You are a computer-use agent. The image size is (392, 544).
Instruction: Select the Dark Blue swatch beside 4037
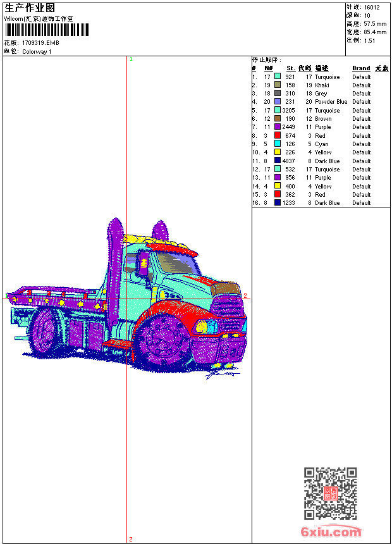tap(278, 161)
